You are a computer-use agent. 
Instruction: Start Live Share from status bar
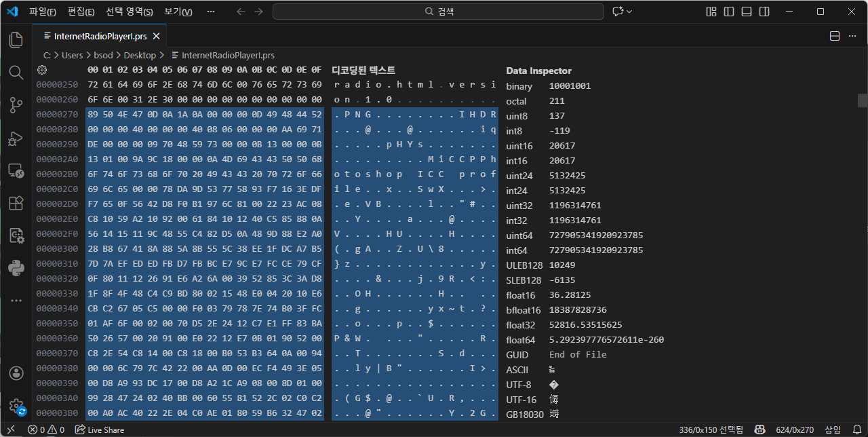tap(100, 430)
